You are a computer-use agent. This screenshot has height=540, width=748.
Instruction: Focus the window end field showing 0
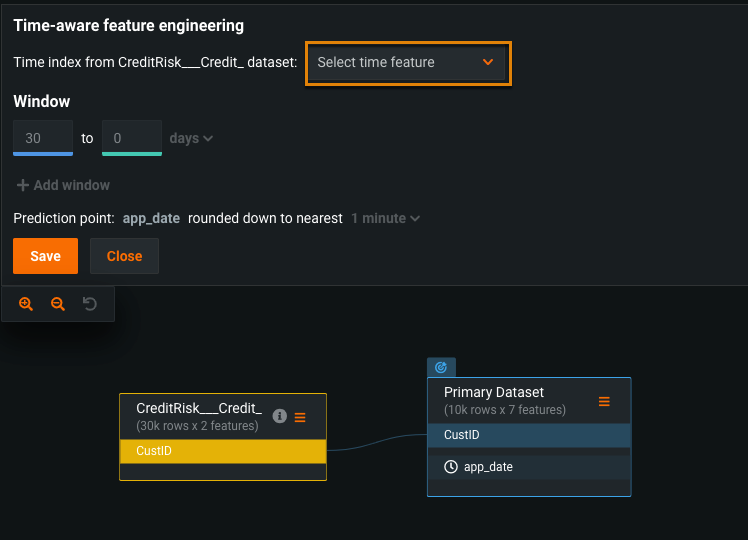[x=131, y=138]
